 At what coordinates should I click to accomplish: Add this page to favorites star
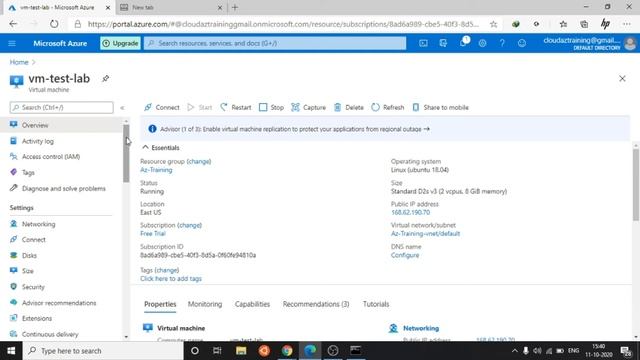[x=493, y=24]
